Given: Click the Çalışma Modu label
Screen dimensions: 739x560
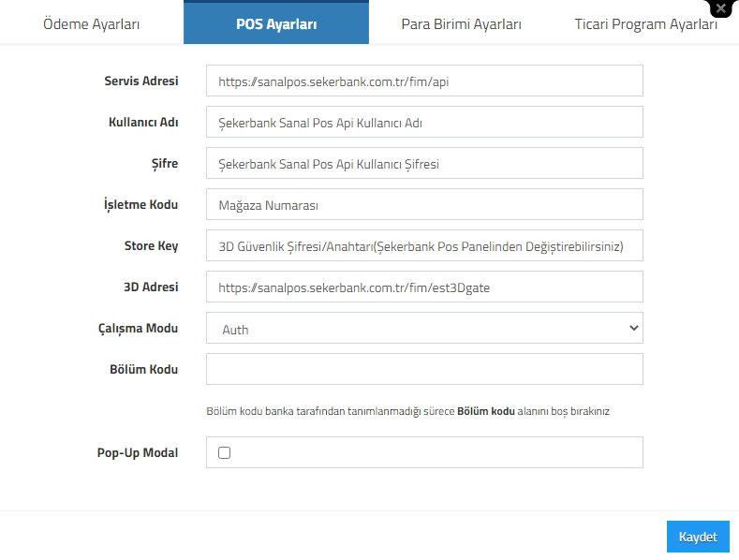Looking at the screenshot, I should (138, 329).
